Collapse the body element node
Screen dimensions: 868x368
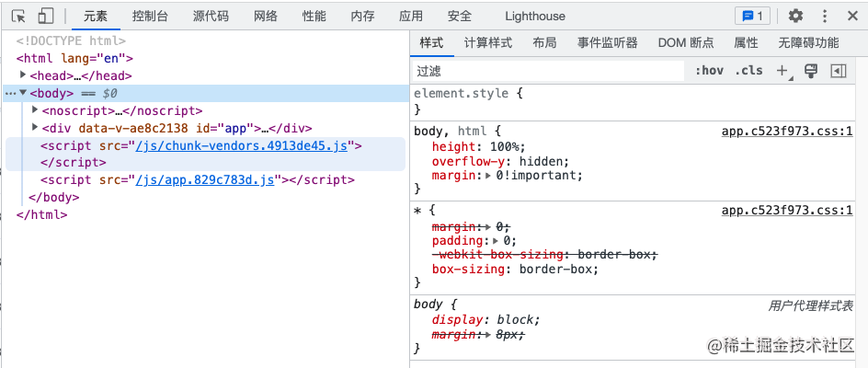(23, 93)
